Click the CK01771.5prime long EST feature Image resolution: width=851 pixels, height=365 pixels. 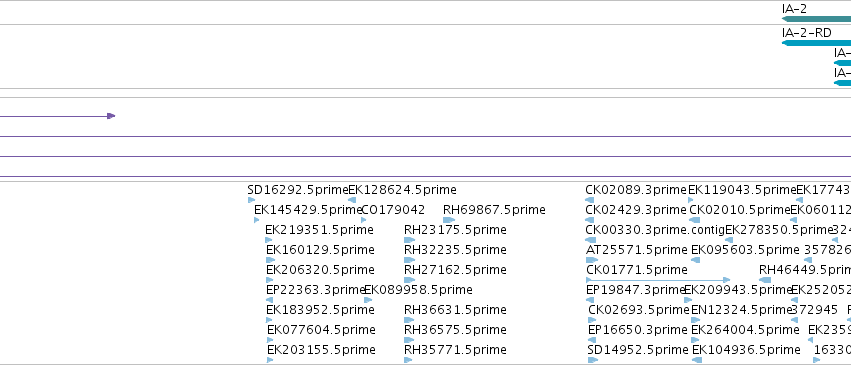click(658, 280)
